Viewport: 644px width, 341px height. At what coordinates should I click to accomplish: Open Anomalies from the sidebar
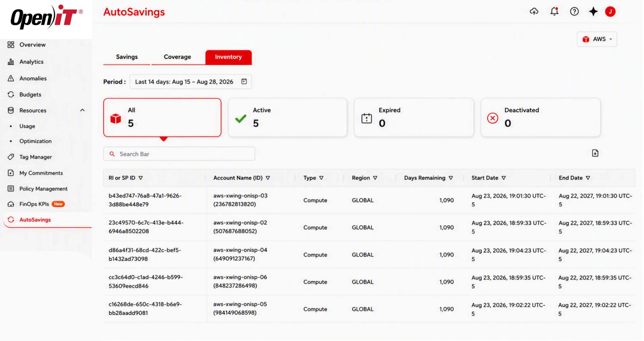[33, 78]
